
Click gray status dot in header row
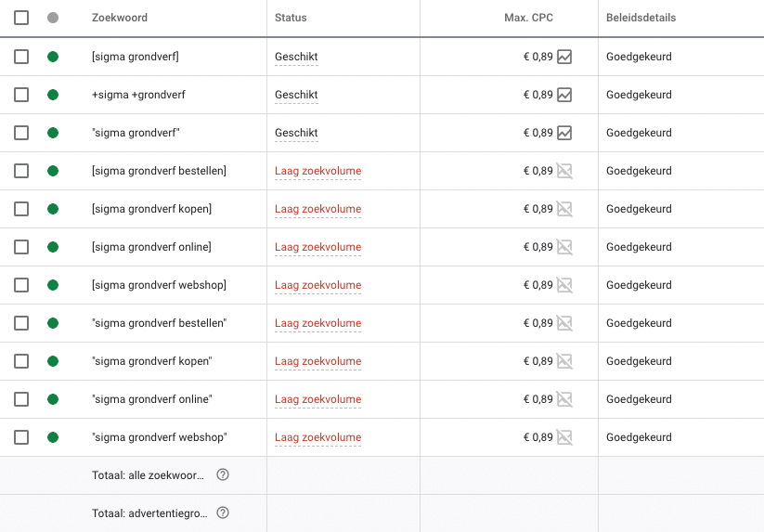[53, 18]
